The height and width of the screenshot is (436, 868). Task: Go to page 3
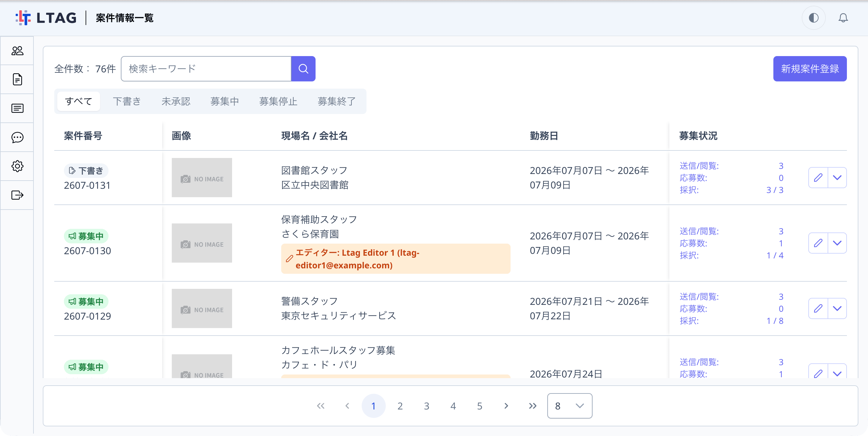tap(426, 406)
